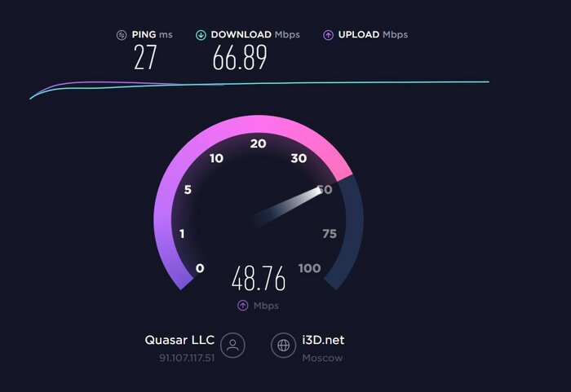Click the 20 mark on gauge

(259, 143)
